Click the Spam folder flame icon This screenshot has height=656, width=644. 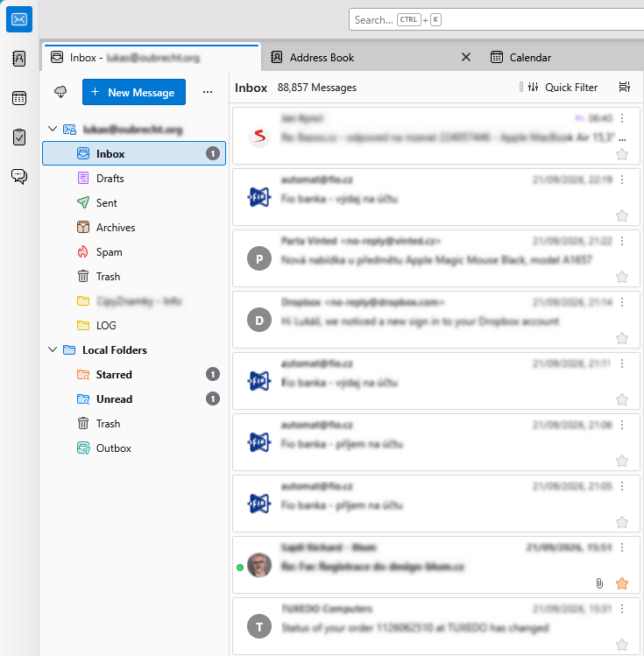point(83,252)
